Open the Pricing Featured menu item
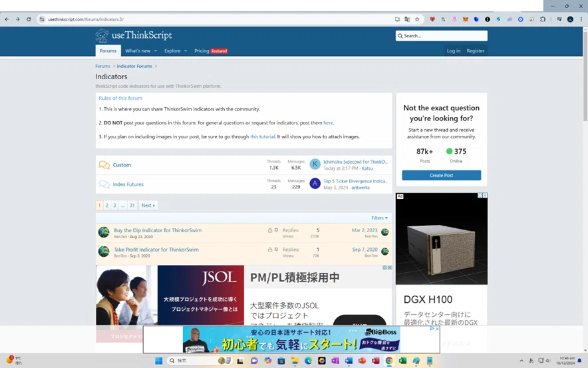The image size is (588, 368). [211, 51]
